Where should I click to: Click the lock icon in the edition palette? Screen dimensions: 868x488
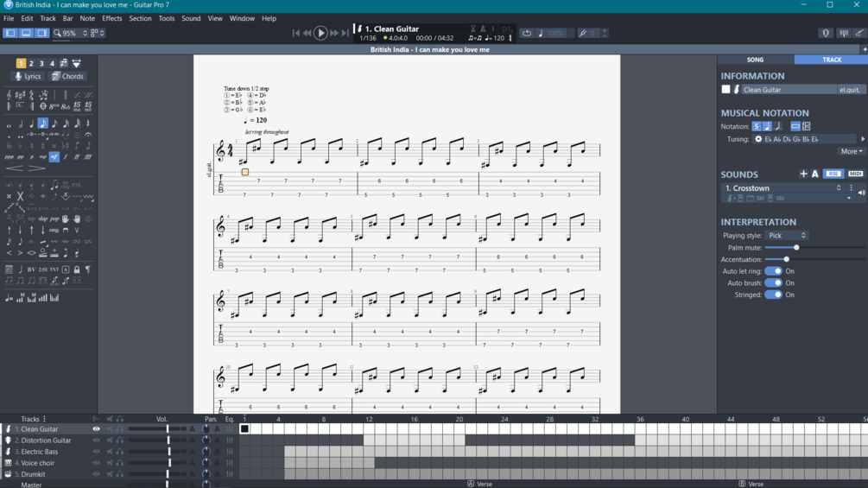point(77,269)
